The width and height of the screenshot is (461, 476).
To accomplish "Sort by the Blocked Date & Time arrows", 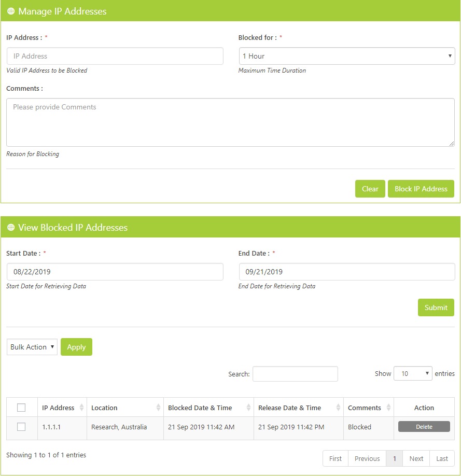I will coord(248,408).
